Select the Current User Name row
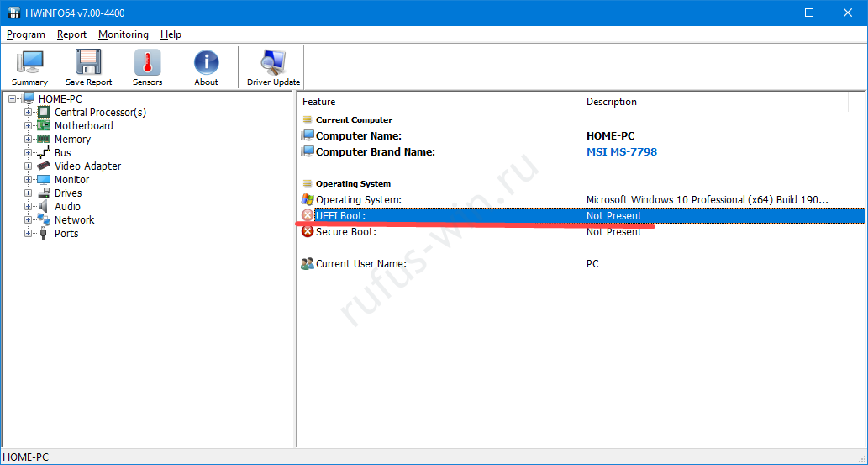The height and width of the screenshot is (465, 868). [581, 264]
